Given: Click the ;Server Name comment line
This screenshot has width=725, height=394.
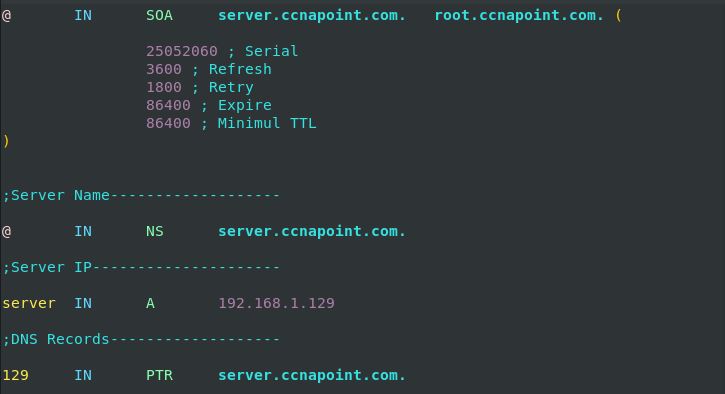Looking at the screenshot, I should (141, 195).
